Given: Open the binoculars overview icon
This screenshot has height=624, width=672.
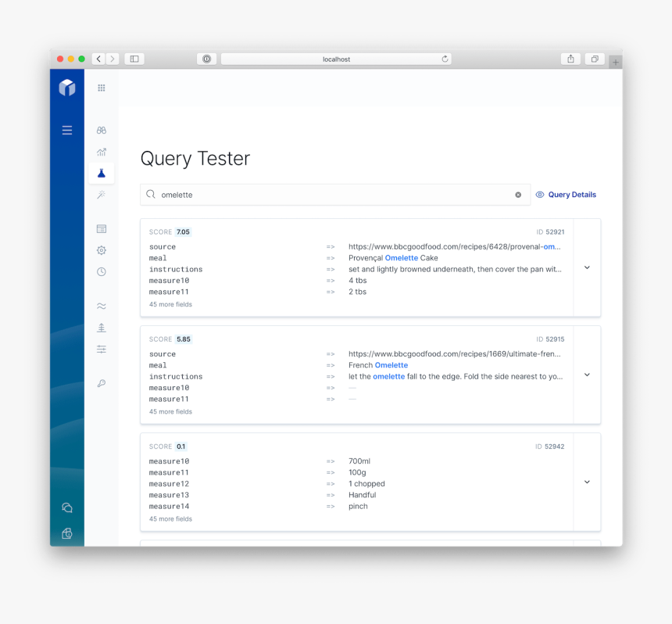Looking at the screenshot, I should 101,131.
